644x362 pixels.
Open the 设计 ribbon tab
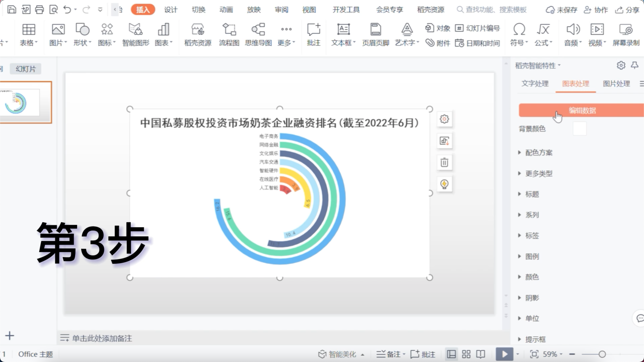[171, 10]
